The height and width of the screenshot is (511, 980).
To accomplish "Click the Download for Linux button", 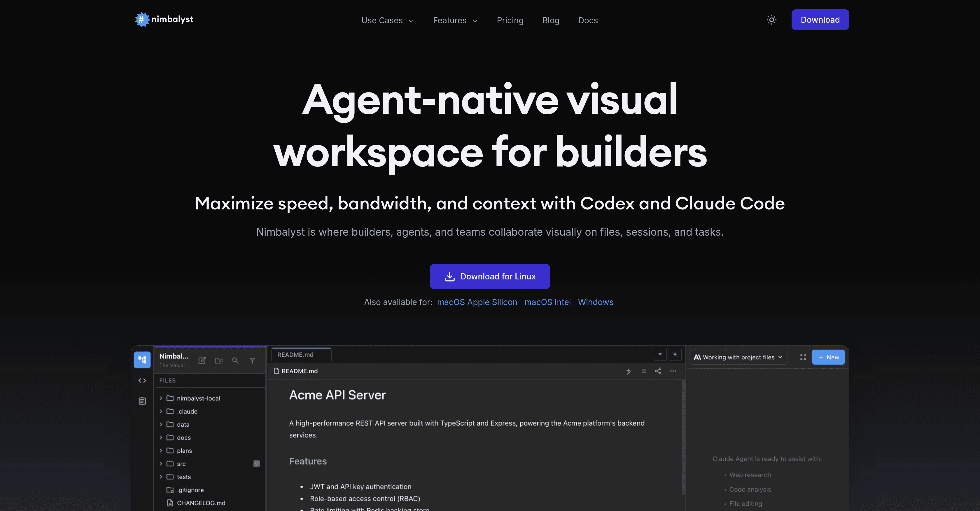I will (490, 276).
